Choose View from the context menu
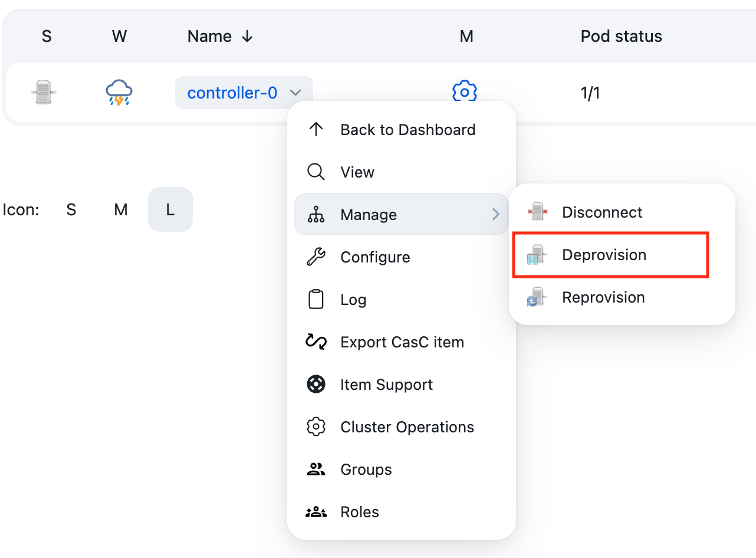This screenshot has width=756, height=558. tap(402, 172)
